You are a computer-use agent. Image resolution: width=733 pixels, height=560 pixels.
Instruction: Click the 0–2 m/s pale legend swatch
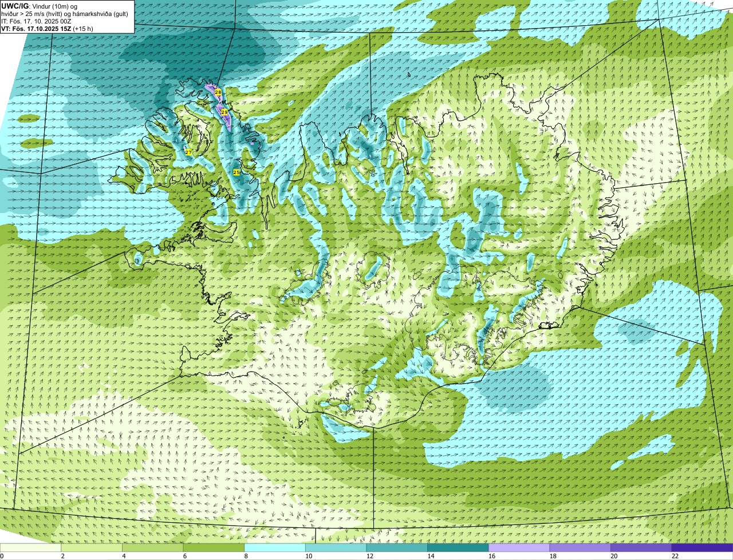[30, 548]
